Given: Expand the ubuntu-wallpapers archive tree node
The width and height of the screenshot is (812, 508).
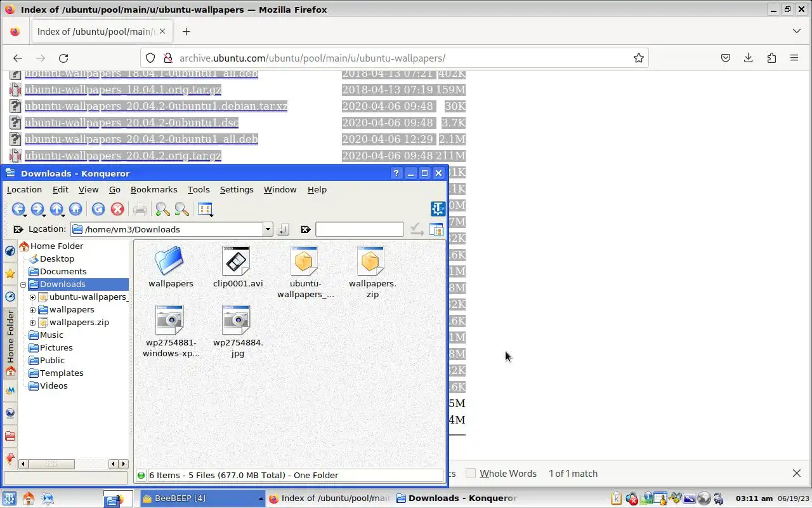Looking at the screenshot, I should (33, 297).
